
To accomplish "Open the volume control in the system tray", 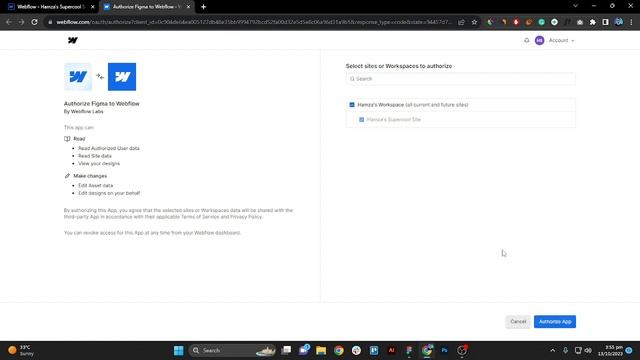I will pos(588,350).
